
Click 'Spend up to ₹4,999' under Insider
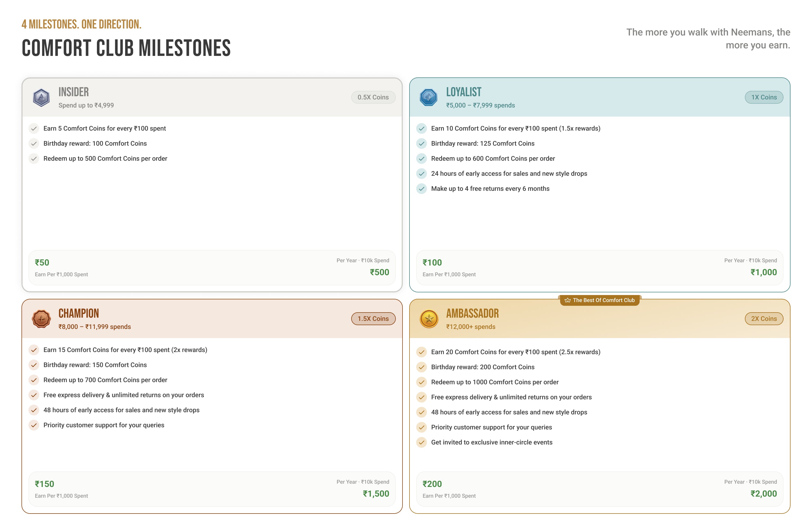pos(86,105)
